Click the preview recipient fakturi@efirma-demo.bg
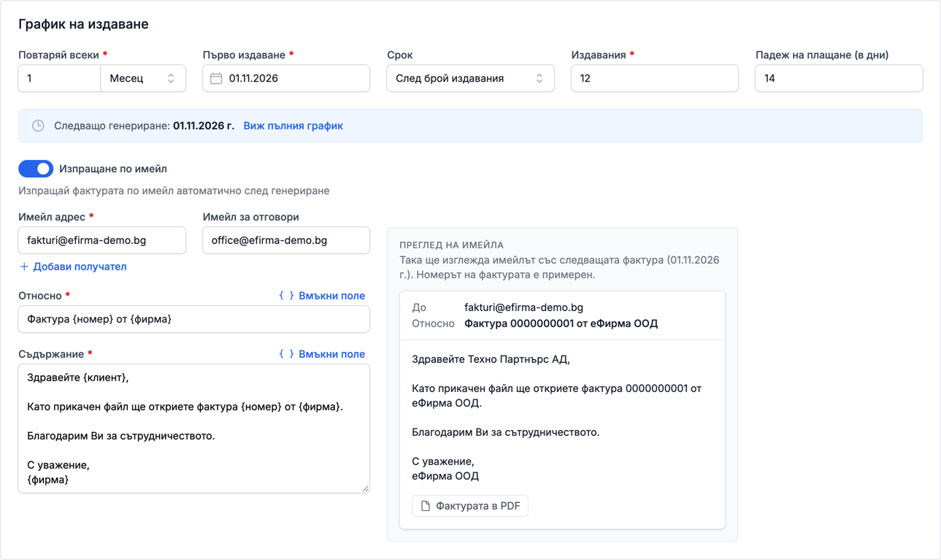941x560 pixels. pyautogui.click(x=523, y=307)
